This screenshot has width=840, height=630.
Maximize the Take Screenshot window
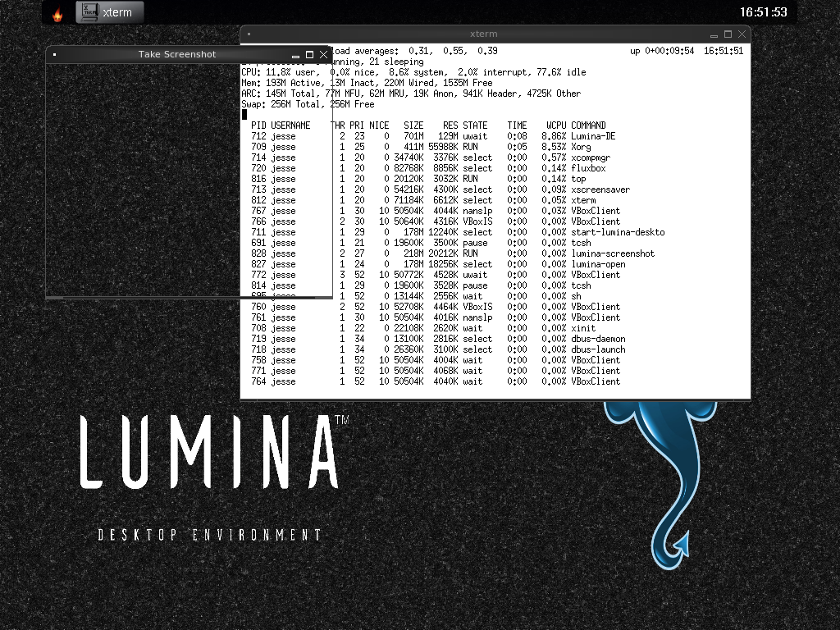(x=309, y=55)
